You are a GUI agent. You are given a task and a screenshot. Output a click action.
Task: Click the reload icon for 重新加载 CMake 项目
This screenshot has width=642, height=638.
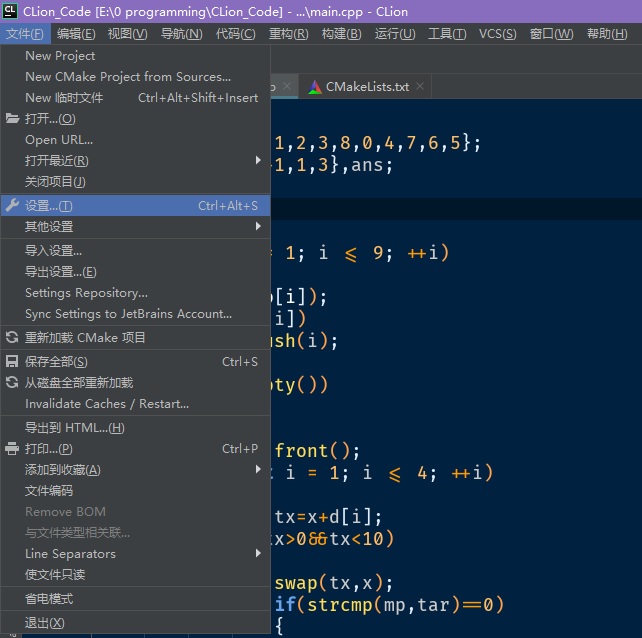(12, 337)
